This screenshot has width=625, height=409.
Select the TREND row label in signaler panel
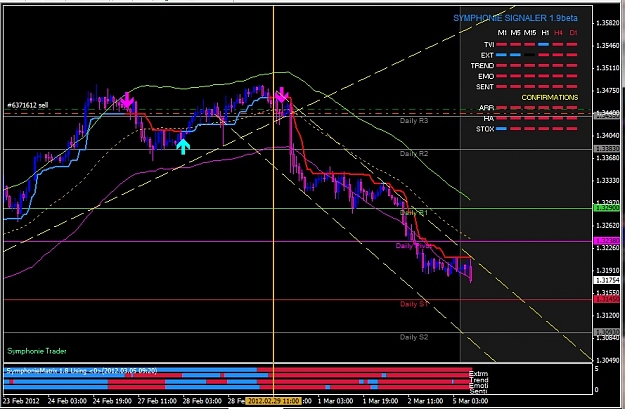pyautogui.click(x=482, y=66)
